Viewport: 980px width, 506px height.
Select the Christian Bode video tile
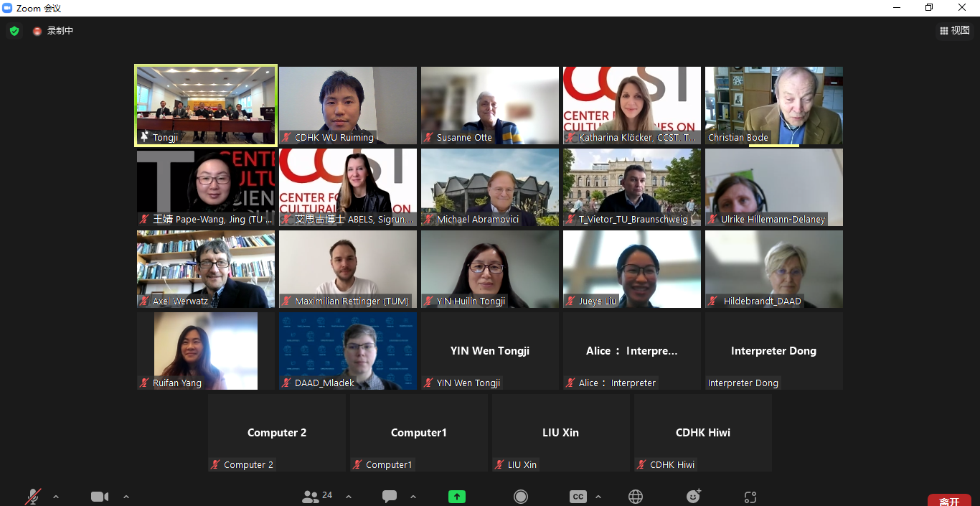773,105
